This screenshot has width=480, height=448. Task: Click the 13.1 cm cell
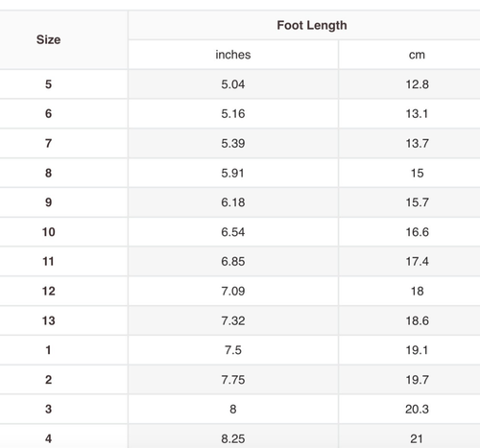point(417,113)
